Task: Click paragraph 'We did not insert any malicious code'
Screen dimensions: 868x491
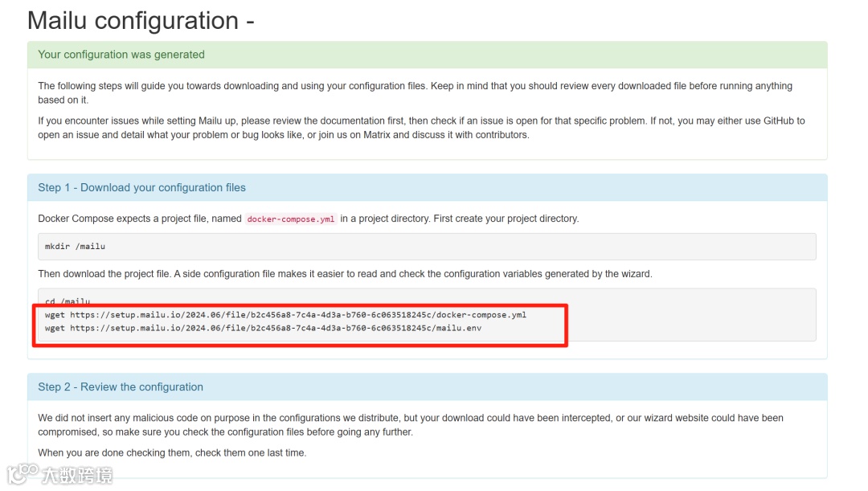Action: [411, 425]
